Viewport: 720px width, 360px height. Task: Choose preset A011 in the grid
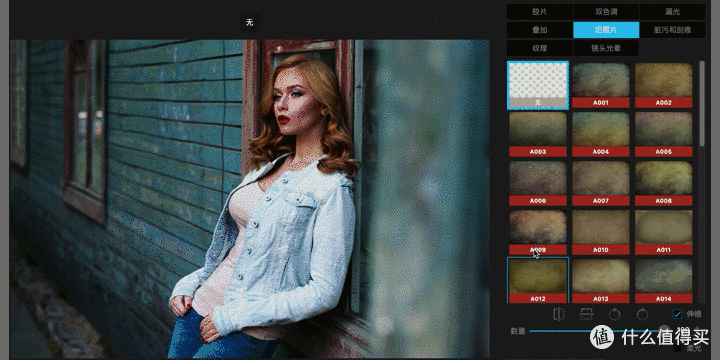[x=664, y=233]
